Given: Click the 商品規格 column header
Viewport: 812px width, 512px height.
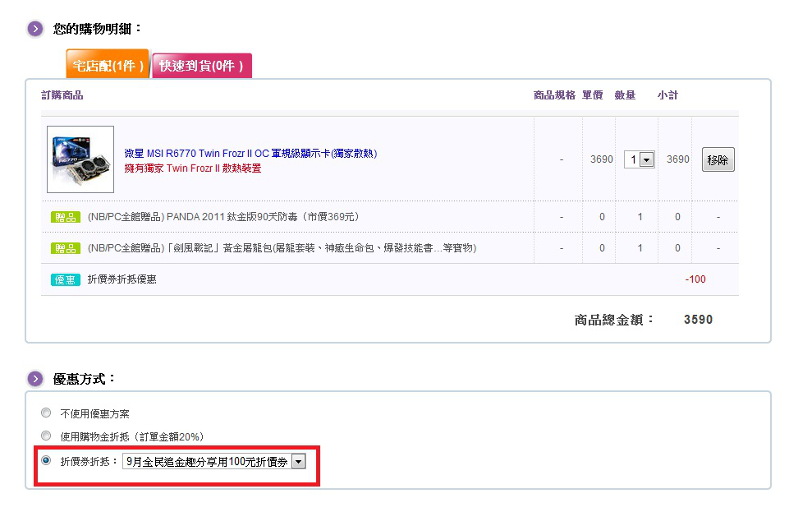Looking at the screenshot, I should click(554, 95).
